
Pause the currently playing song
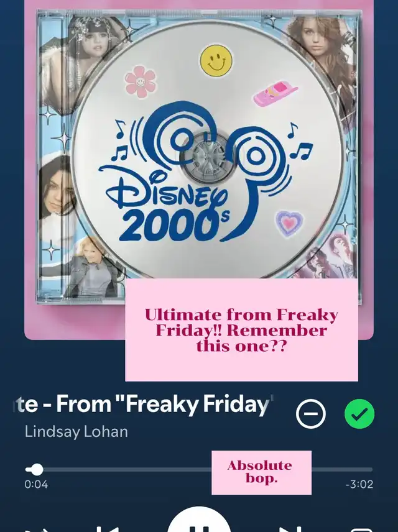tap(199, 520)
